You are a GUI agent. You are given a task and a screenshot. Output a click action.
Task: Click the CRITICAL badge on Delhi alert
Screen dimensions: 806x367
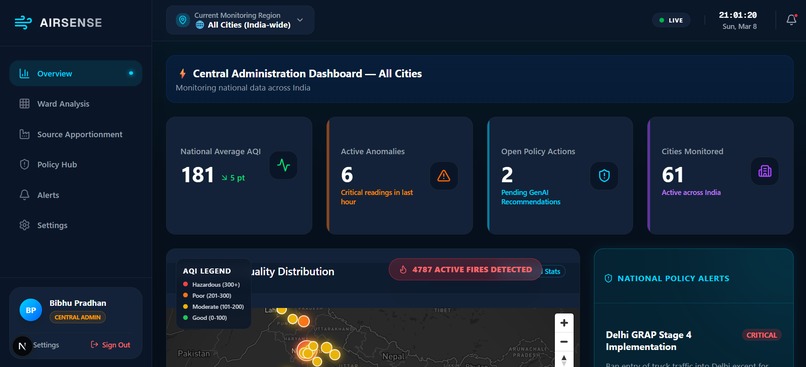tap(761, 335)
